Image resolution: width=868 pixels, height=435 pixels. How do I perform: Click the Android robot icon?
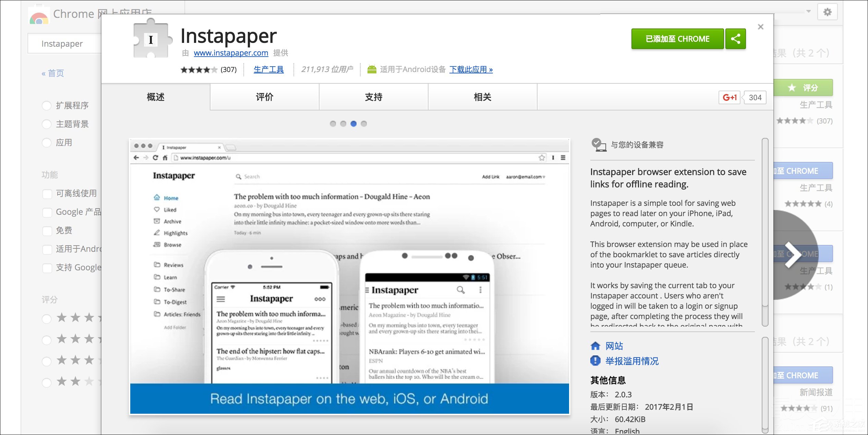tap(372, 69)
